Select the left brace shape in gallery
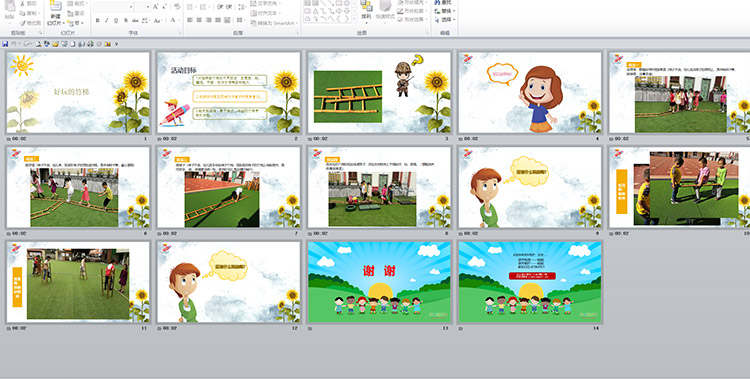 coord(339,19)
